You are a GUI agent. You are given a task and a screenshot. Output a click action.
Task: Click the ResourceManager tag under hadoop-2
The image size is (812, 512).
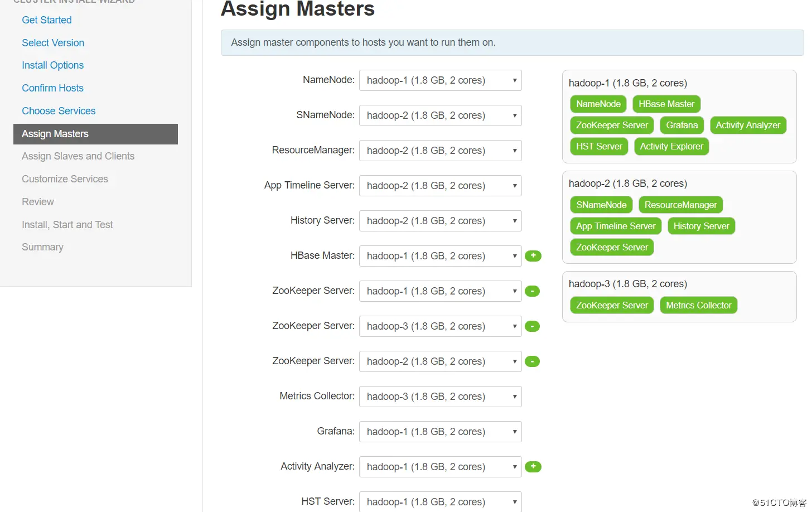[x=680, y=205]
